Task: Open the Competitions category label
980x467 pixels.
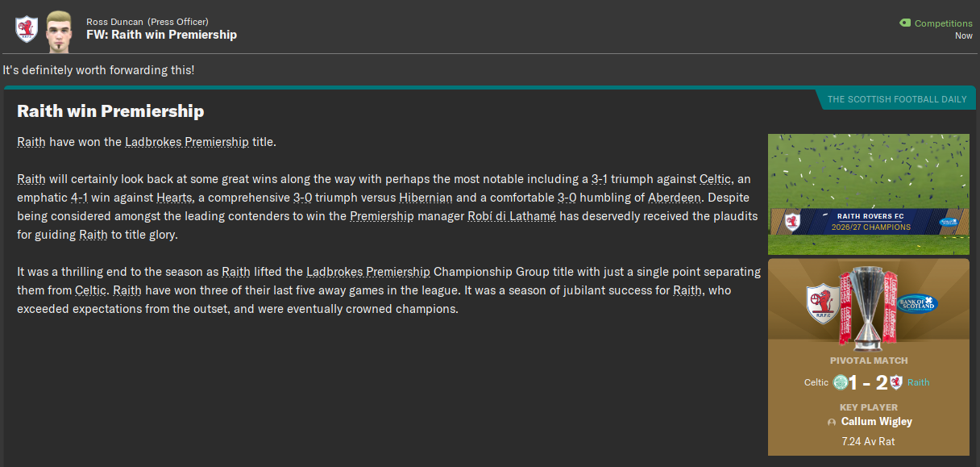Action: pyautogui.click(x=943, y=23)
